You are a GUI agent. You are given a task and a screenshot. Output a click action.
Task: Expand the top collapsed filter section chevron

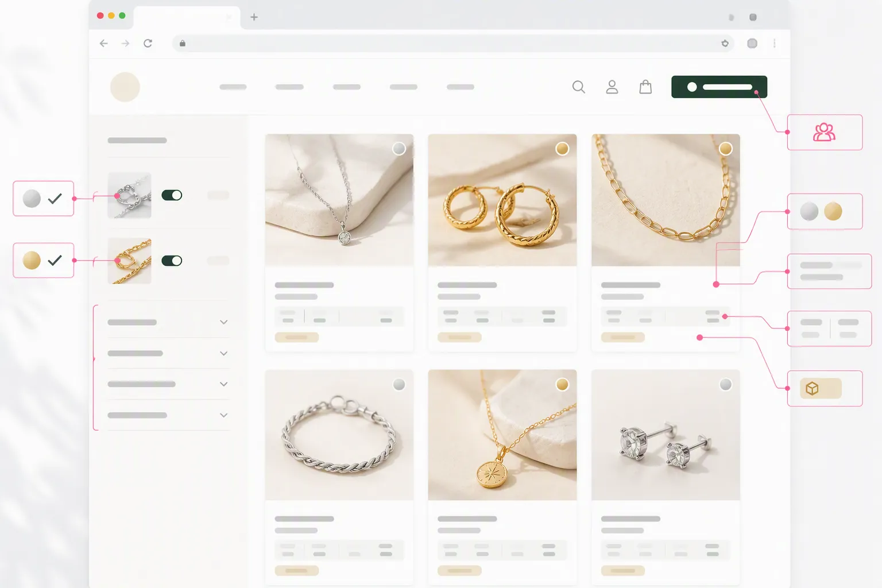(x=224, y=322)
